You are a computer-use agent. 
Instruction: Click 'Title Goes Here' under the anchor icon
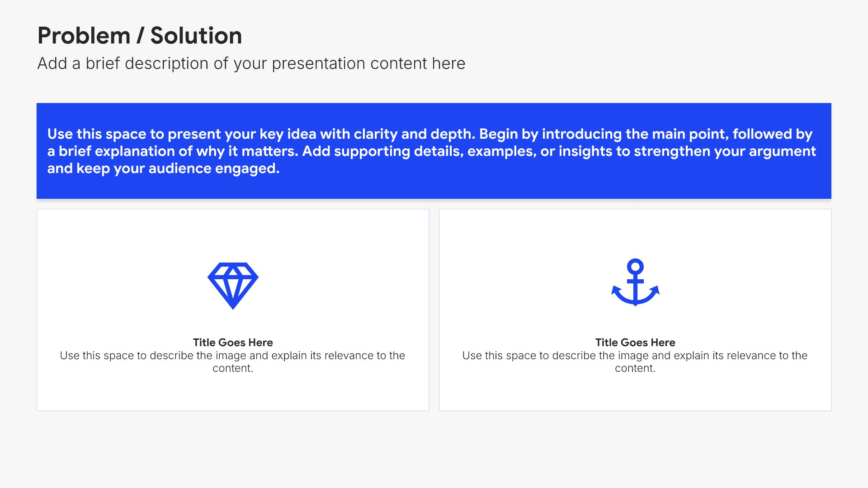click(635, 343)
